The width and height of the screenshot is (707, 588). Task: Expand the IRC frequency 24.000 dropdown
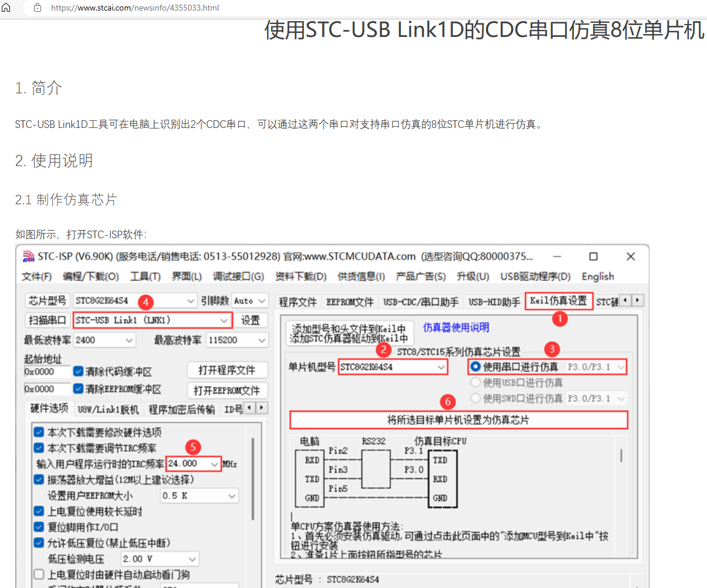click(194, 464)
